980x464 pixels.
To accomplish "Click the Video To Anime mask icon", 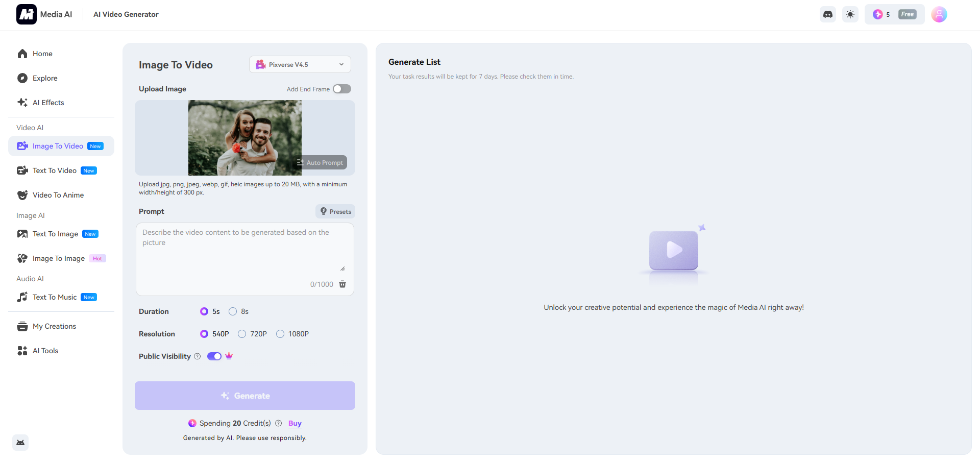I will (22, 195).
